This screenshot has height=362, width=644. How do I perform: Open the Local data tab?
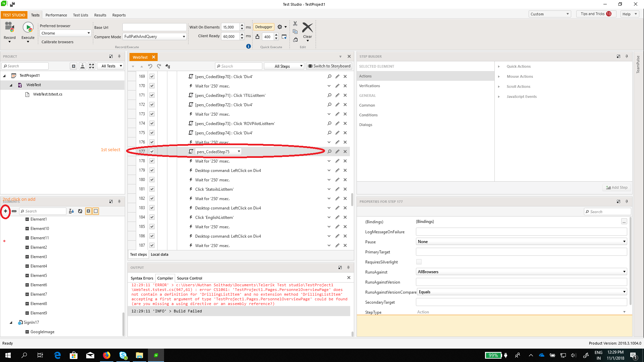(x=159, y=254)
